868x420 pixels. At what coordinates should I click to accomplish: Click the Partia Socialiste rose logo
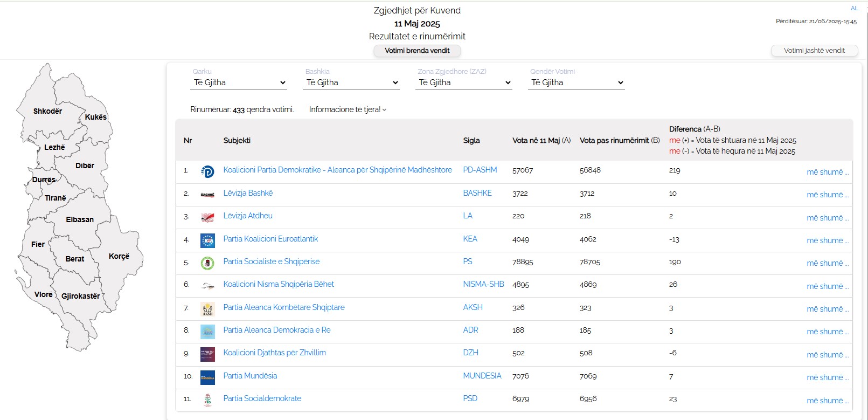(x=207, y=263)
